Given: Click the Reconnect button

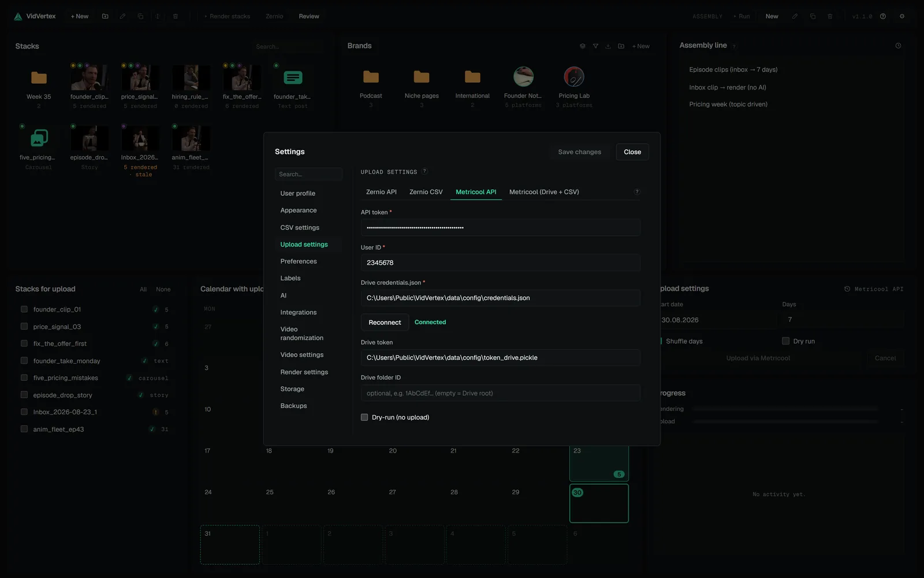Looking at the screenshot, I should click(385, 323).
